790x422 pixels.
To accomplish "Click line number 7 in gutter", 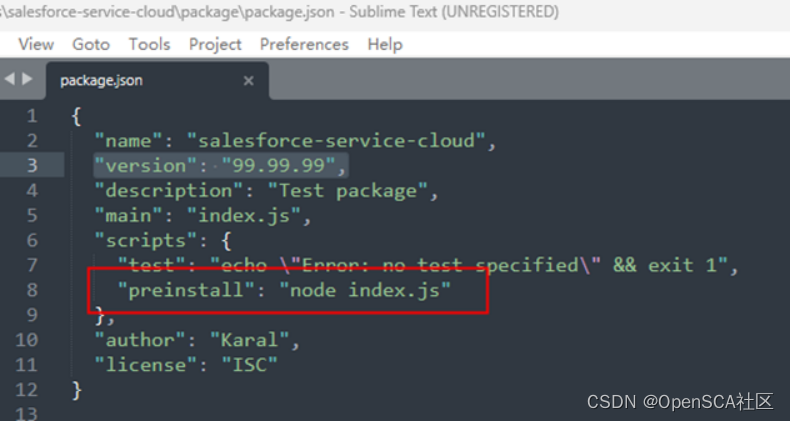I will tap(32, 265).
